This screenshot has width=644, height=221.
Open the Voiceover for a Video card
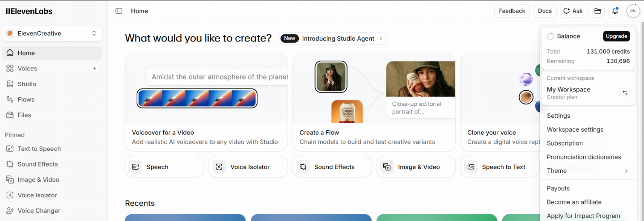(x=206, y=102)
